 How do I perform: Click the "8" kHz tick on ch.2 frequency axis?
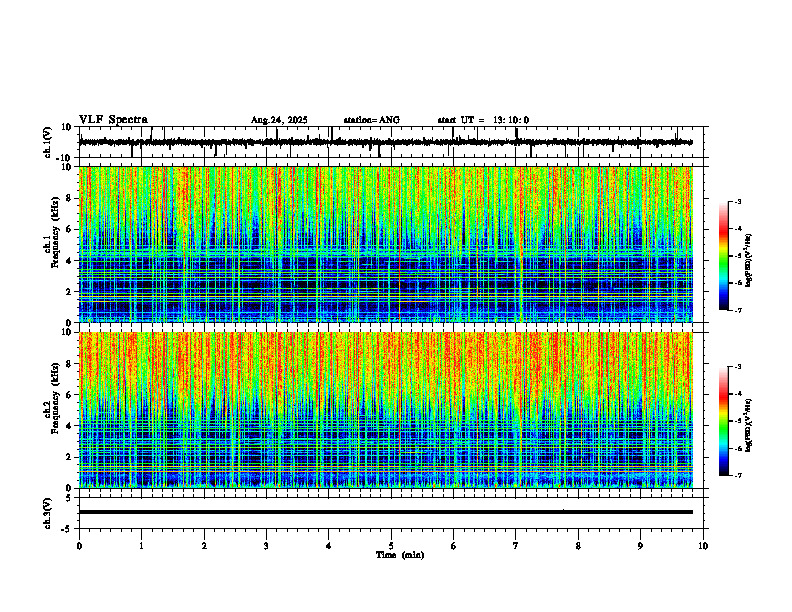(71, 364)
